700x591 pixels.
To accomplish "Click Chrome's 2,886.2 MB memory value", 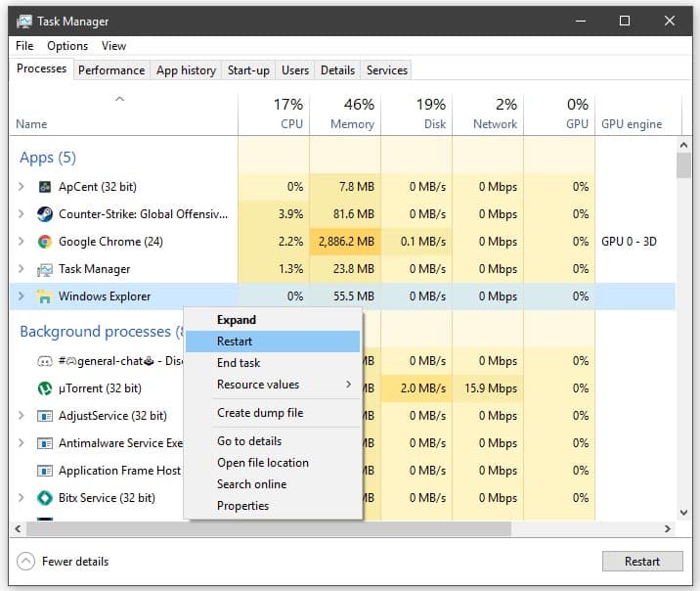I will 346,242.
